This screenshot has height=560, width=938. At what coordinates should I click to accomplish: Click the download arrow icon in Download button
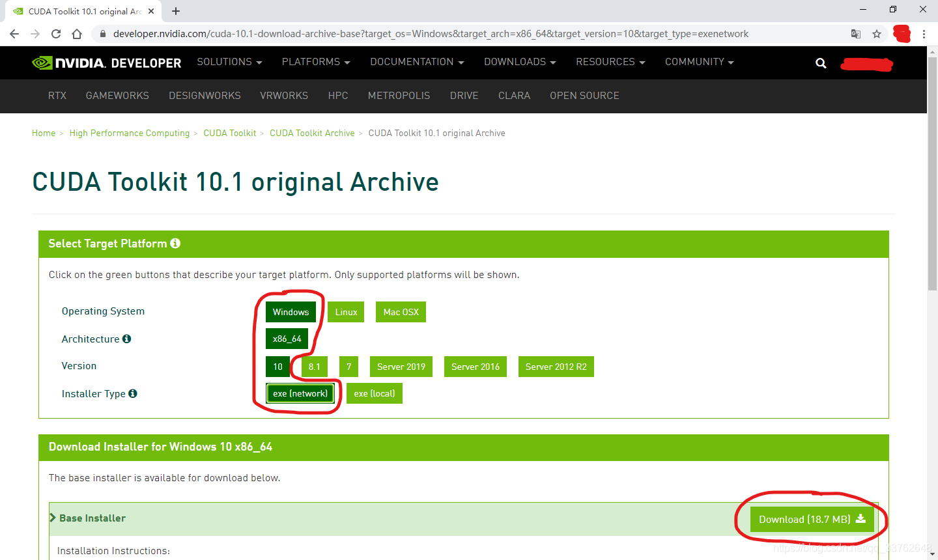coord(860,518)
